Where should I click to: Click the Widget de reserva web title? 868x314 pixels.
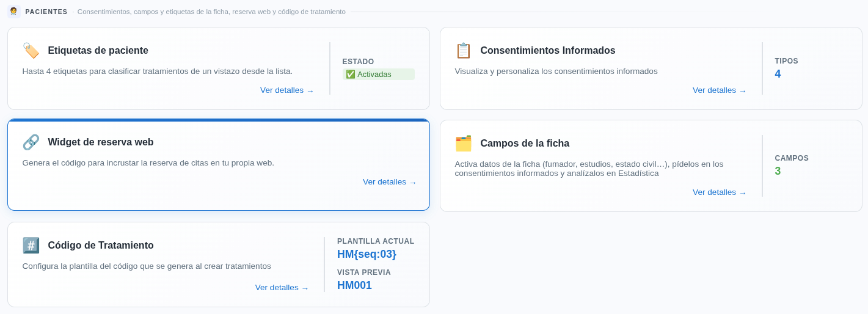[101, 142]
